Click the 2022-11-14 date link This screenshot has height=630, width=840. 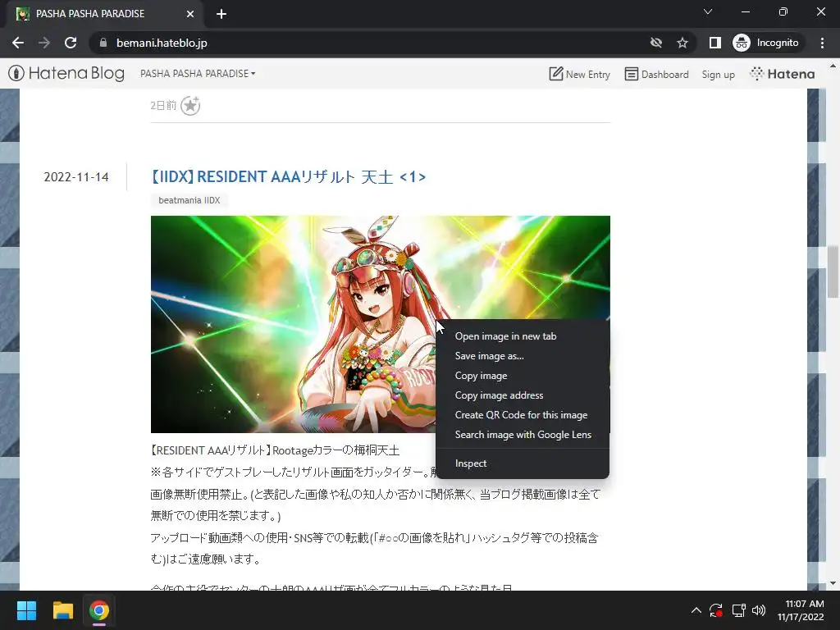pyautogui.click(x=76, y=177)
